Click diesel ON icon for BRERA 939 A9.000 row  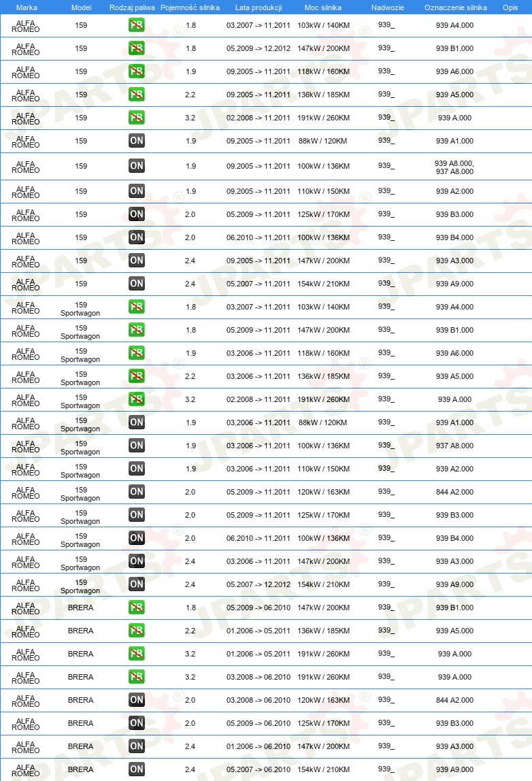tap(137, 769)
